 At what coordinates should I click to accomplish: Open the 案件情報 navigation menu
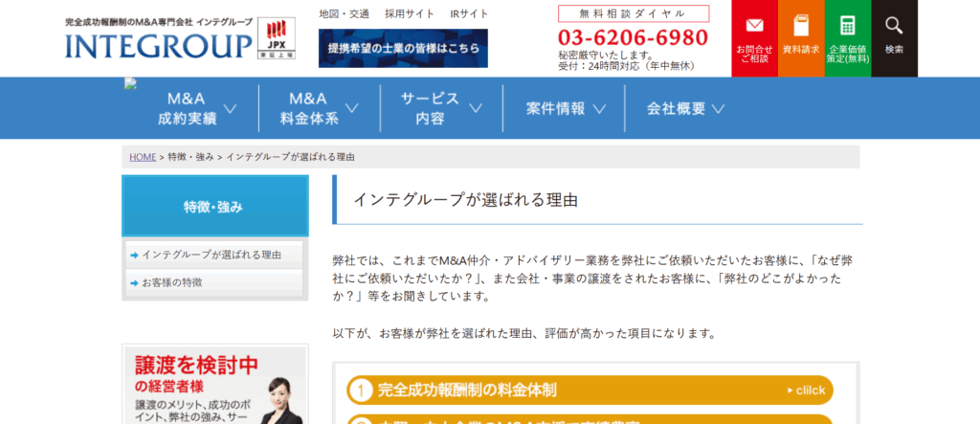coord(565,108)
